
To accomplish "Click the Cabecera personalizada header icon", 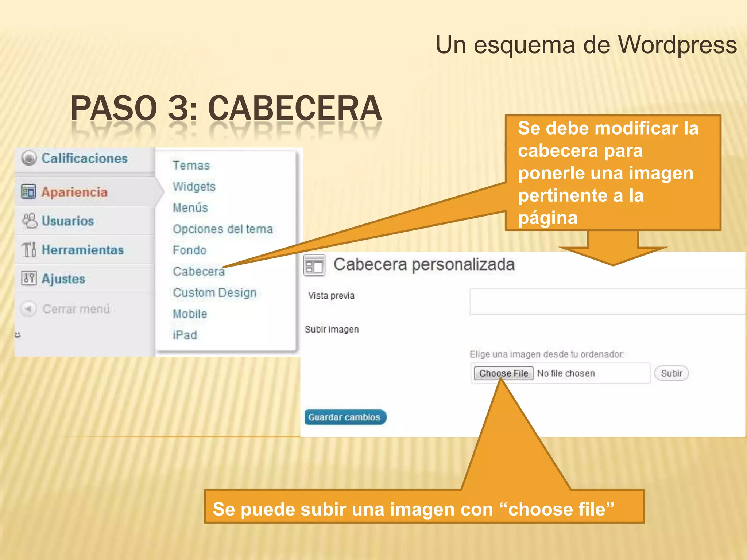I will (314, 265).
